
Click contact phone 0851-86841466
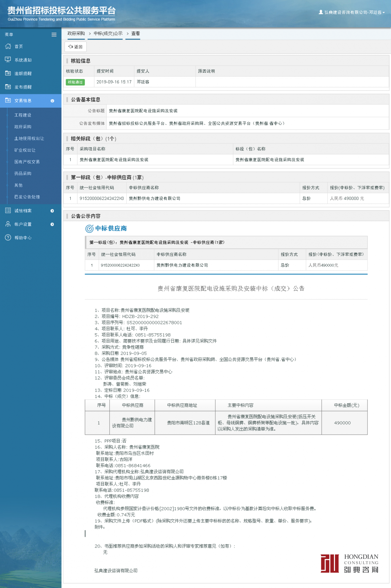click(133, 466)
